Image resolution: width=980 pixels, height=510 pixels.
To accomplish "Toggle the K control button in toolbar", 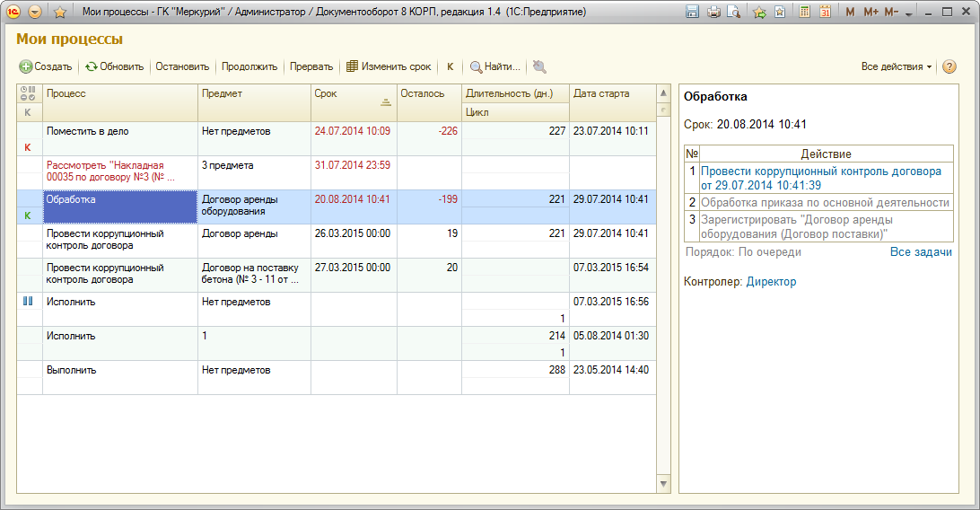I will point(450,66).
